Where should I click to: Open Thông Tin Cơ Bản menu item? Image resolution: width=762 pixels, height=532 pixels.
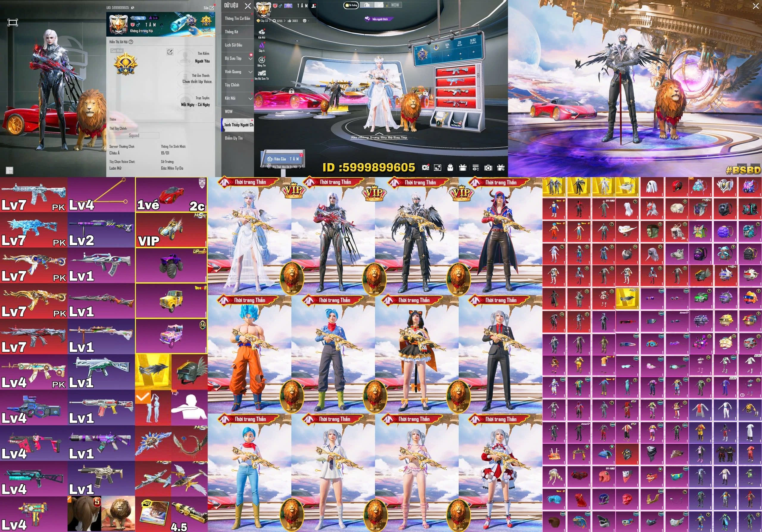tap(237, 18)
